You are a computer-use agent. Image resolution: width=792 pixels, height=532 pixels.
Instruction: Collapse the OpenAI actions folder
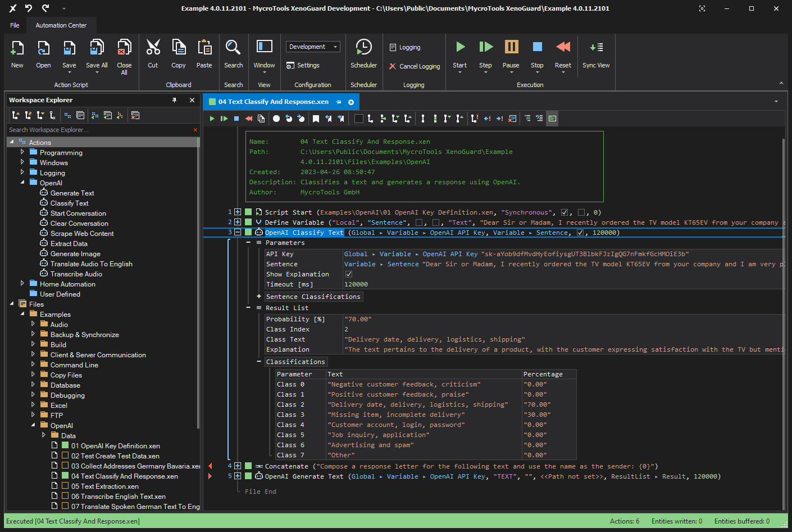click(x=22, y=182)
